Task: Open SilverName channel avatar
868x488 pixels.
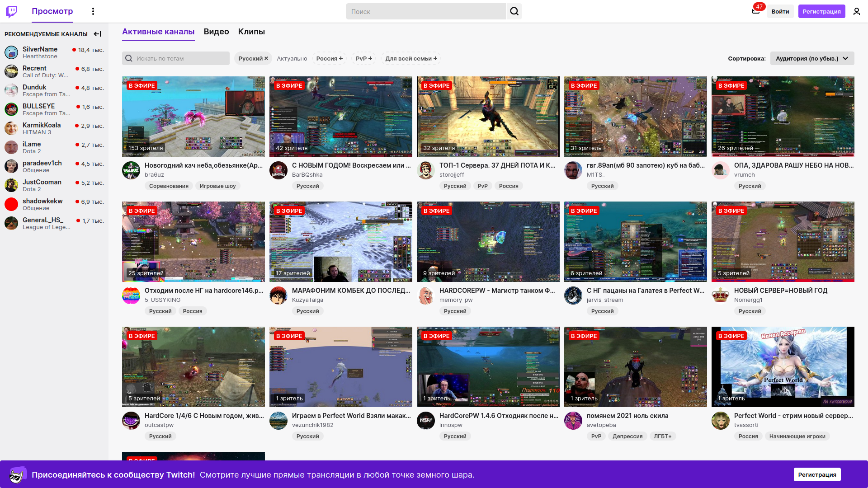Action: click(11, 52)
